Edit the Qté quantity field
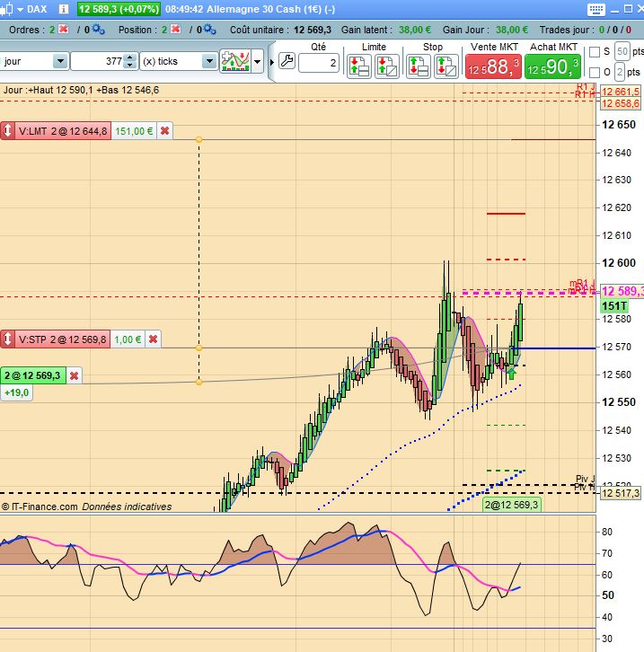Image resolution: width=644 pixels, height=652 pixels. 319,63
